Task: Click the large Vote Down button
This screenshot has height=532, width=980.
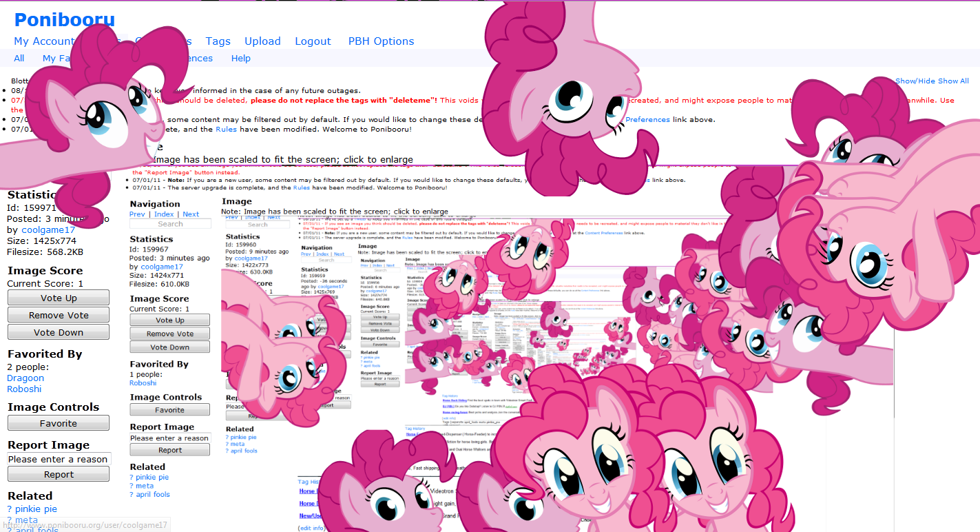Action: [x=59, y=332]
